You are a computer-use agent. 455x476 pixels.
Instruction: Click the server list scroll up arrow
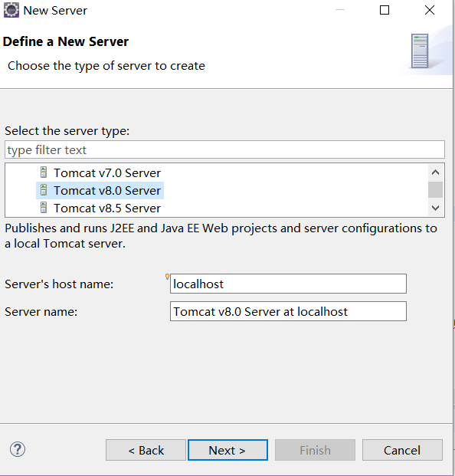point(435,172)
